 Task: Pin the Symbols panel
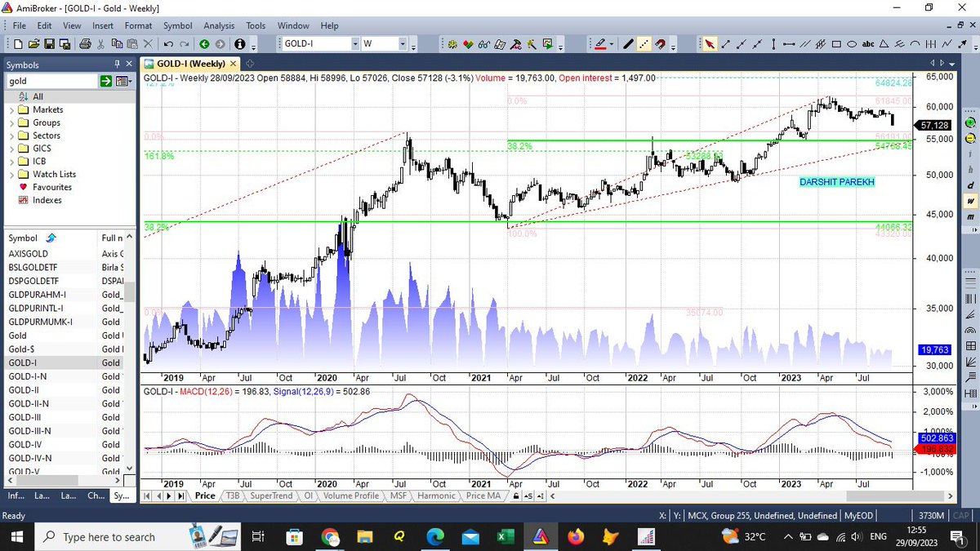click(x=116, y=64)
